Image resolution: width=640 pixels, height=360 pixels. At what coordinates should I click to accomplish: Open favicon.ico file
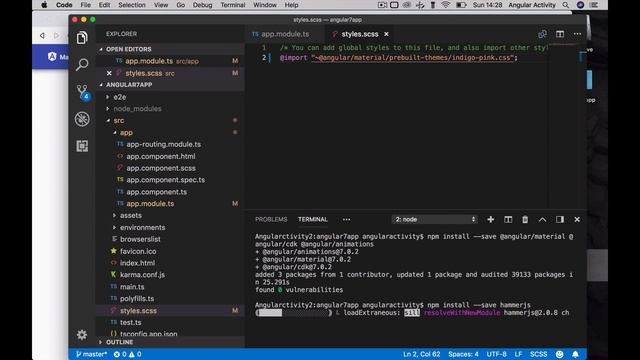click(x=138, y=251)
